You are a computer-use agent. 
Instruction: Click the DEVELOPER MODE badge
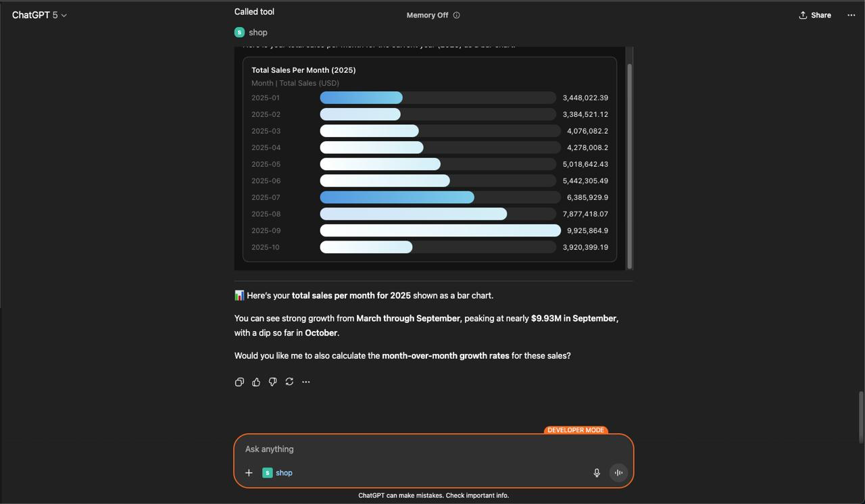(576, 430)
